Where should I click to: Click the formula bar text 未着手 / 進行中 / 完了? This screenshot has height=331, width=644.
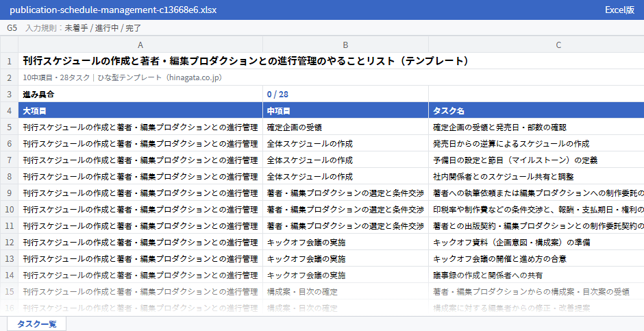pyautogui.click(x=103, y=28)
